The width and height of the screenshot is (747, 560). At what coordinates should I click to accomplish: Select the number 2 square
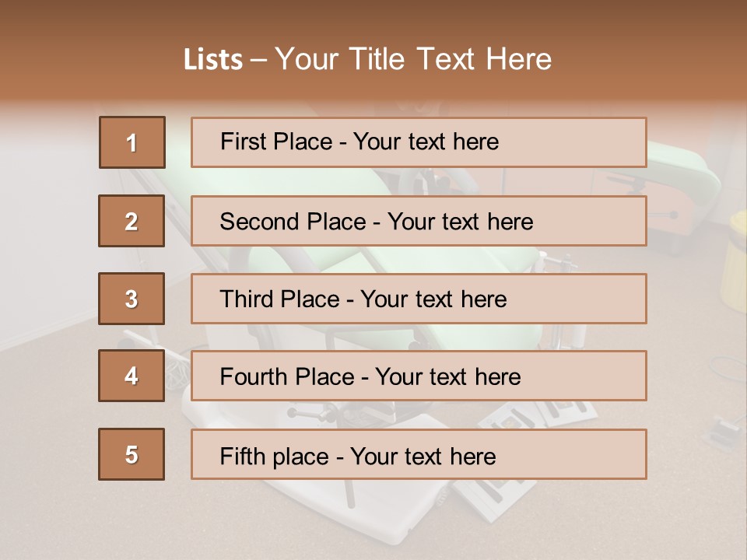click(132, 221)
